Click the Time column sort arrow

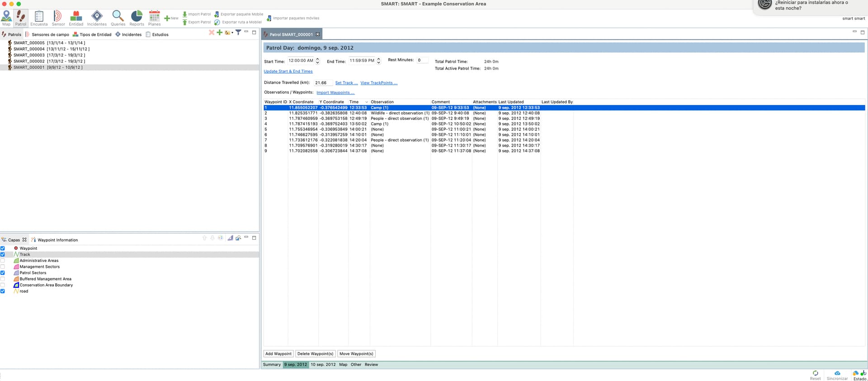[366, 102]
